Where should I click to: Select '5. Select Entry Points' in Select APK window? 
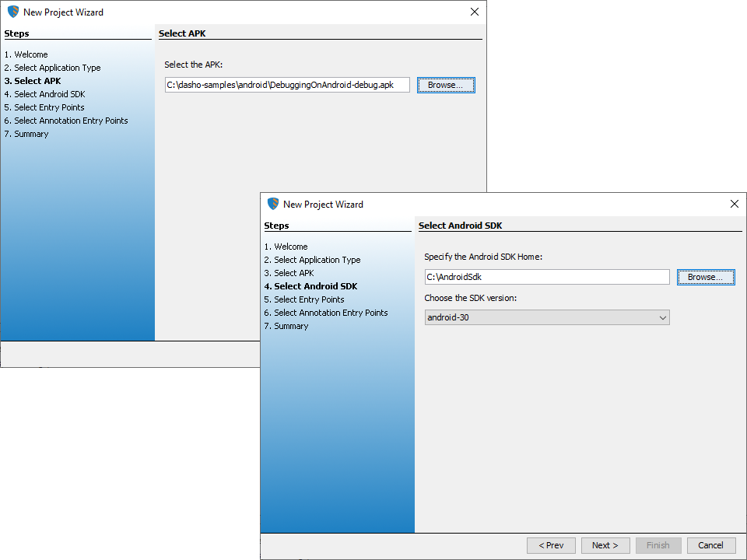pos(44,107)
